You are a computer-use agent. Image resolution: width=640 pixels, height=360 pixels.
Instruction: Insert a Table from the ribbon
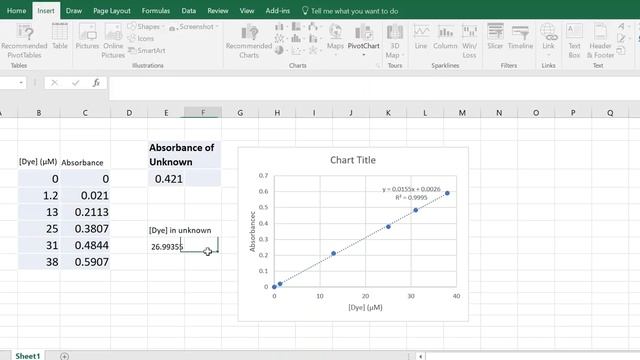pyautogui.click(x=60, y=36)
